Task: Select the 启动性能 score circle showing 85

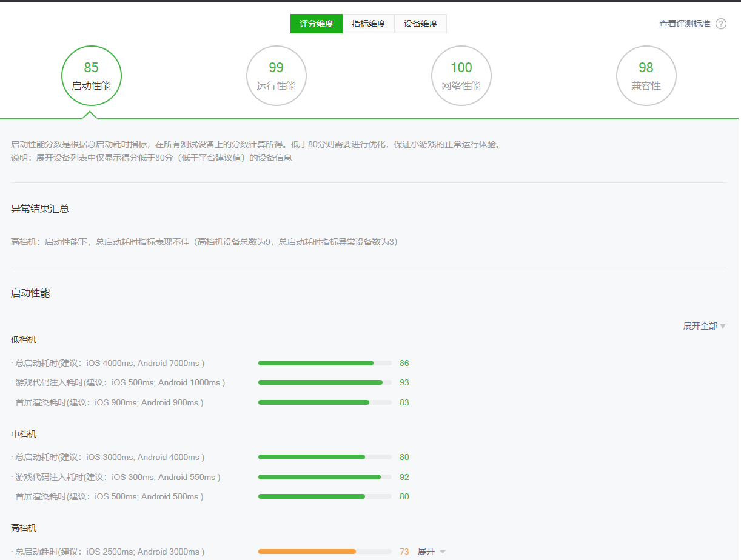Action: click(92, 76)
